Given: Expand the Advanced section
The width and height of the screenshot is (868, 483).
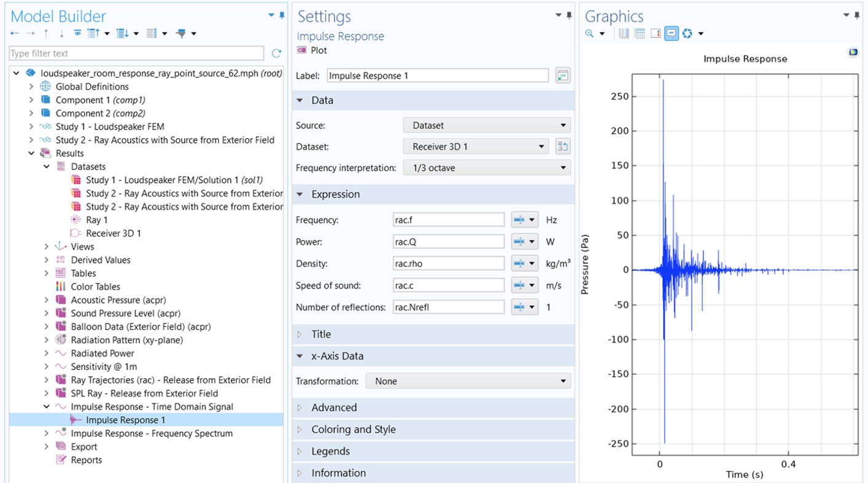Looking at the screenshot, I should (300, 408).
